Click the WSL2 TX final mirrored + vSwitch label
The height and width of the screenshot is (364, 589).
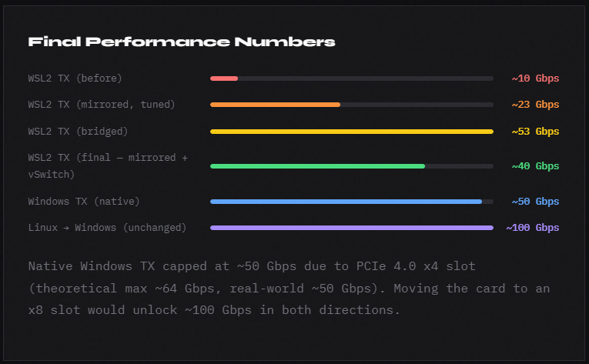(x=107, y=166)
